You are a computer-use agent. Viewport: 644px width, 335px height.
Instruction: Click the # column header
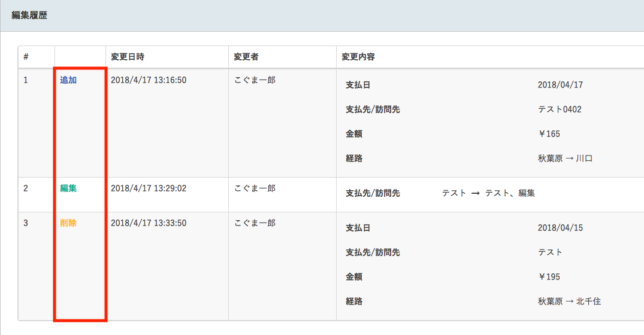[26, 57]
